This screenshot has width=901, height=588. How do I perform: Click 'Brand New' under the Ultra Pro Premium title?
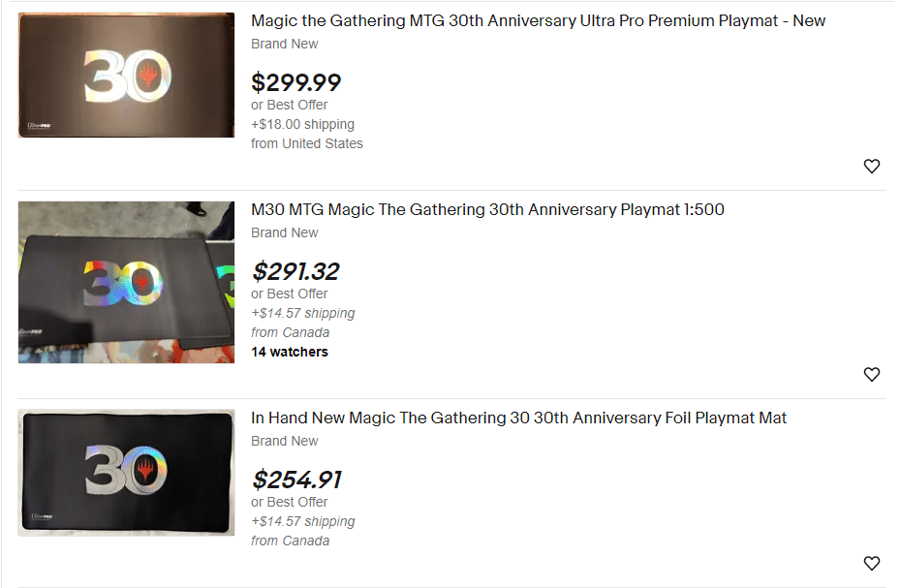(x=284, y=44)
